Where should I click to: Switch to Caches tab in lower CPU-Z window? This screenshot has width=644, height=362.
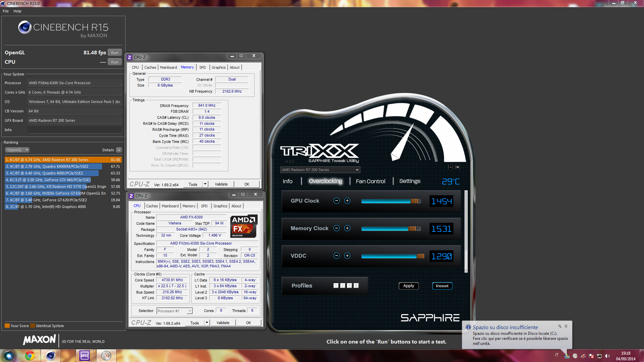tap(152, 206)
